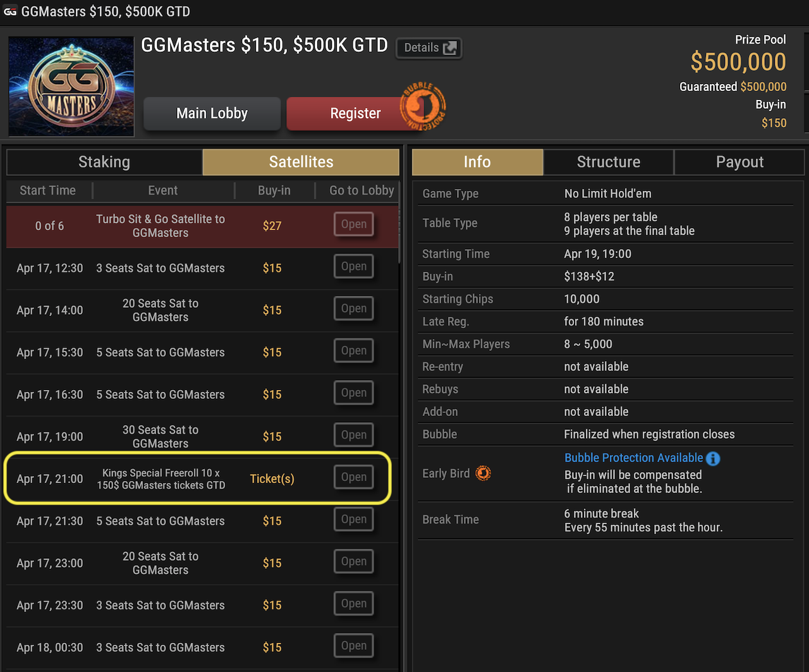Go back to Main Lobby
The height and width of the screenshot is (672, 809).
tap(212, 114)
